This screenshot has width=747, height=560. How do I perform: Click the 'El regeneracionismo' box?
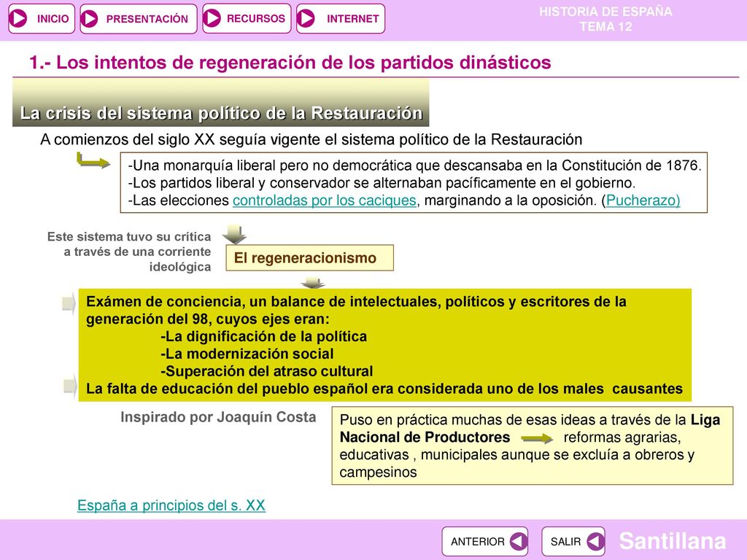click(309, 258)
